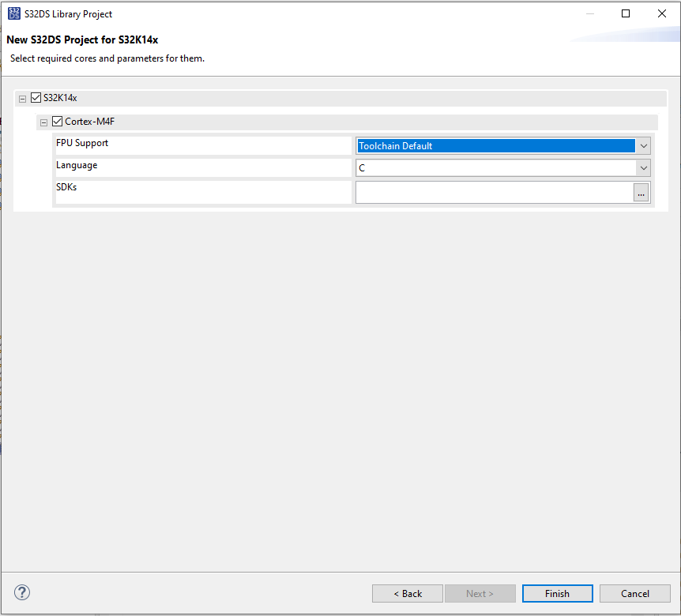681x616 pixels.
Task: Toggle the Cortex-M4F checkbox
Action: [x=58, y=121]
